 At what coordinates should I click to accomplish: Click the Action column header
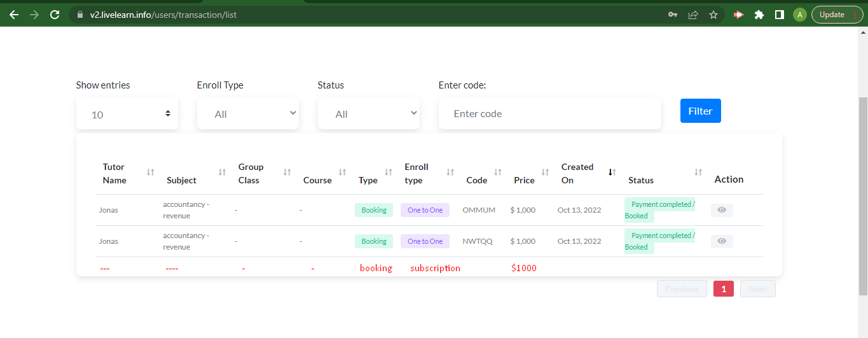tap(729, 180)
